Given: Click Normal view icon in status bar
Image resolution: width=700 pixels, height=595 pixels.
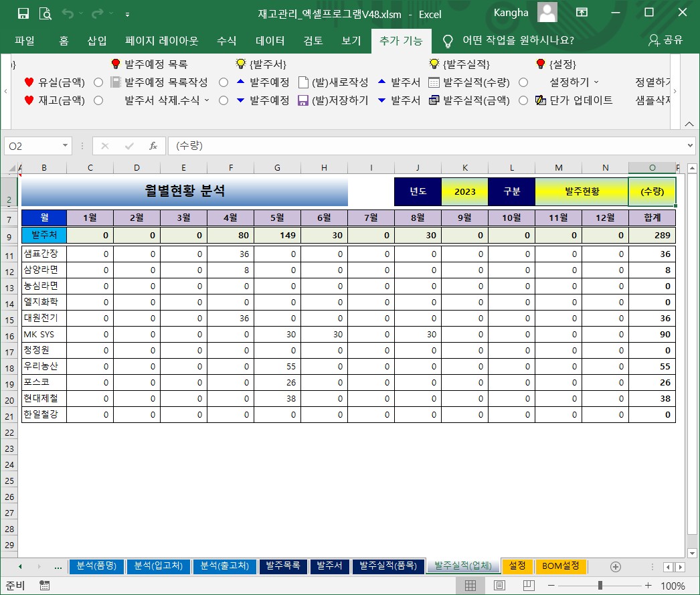Looking at the screenshot, I should coord(470,585).
